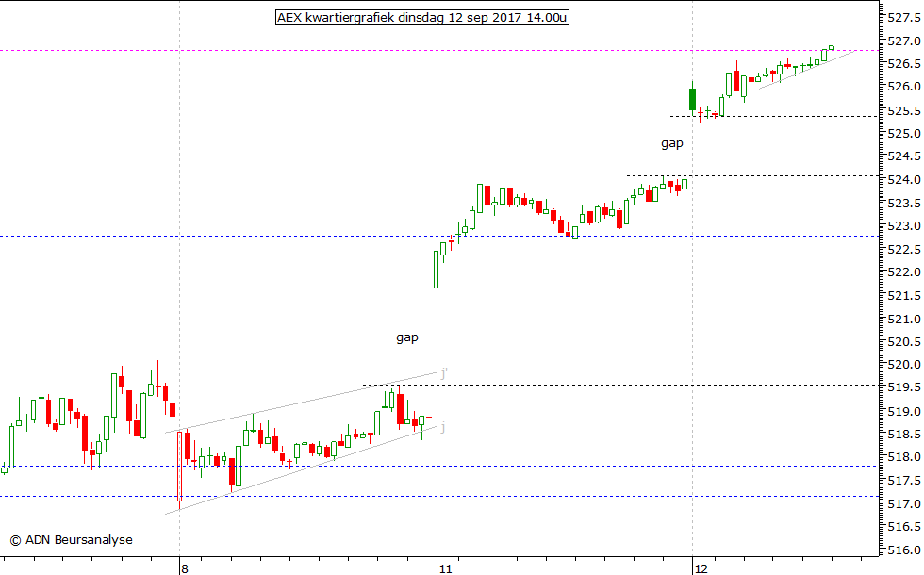Click the 518.0 price axis label
Screen dimensions: 924x575
(x=904, y=457)
